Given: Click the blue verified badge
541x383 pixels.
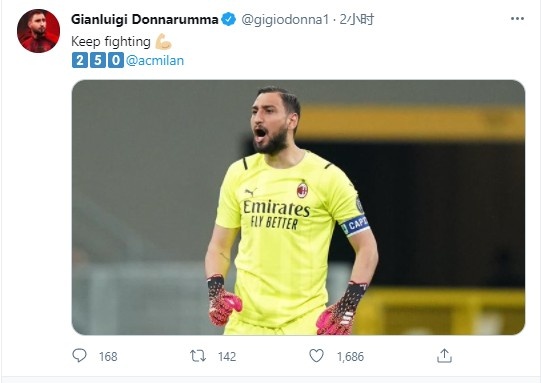Looking at the screenshot, I should point(228,19).
